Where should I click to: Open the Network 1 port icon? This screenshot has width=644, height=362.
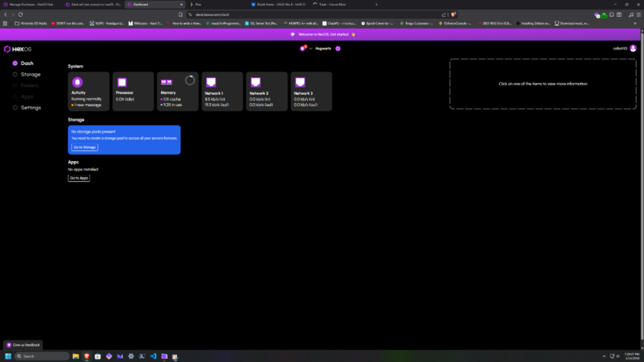click(x=211, y=82)
